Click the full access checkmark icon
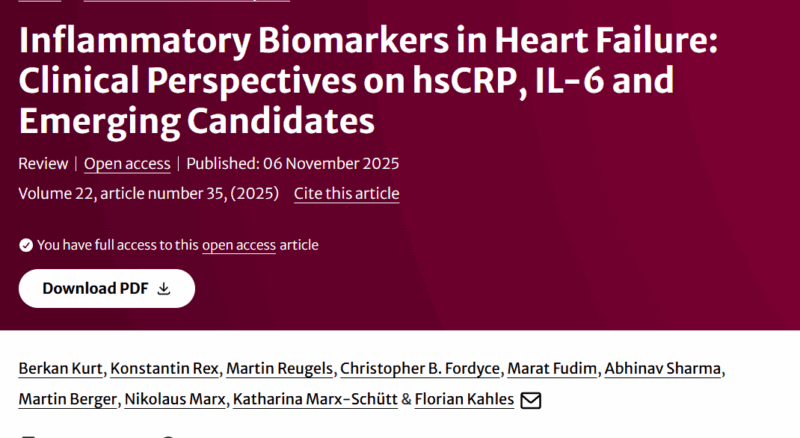 click(x=25, y=245)
